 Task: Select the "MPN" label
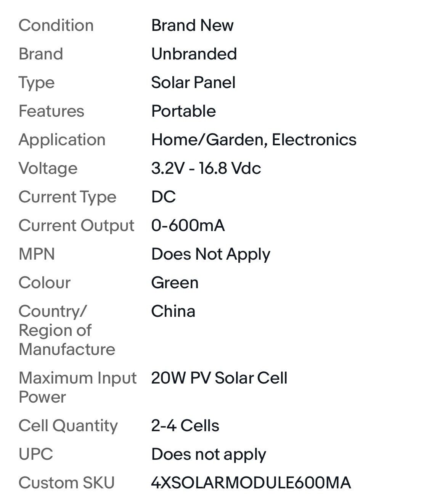[37, 254]
